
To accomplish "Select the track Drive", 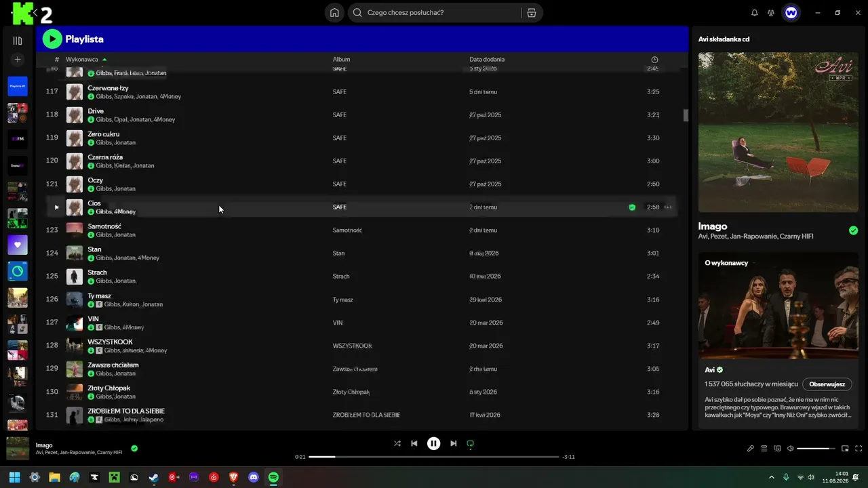I will click(96, 111).
